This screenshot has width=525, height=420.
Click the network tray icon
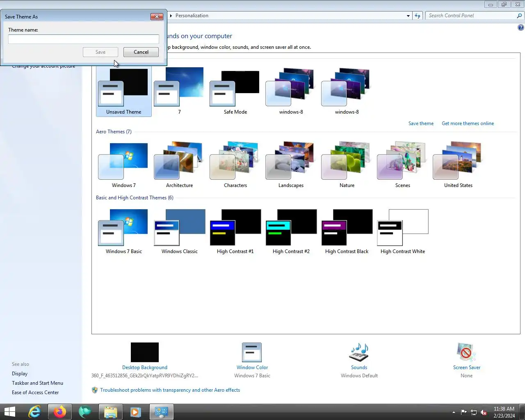pos(474,412)
